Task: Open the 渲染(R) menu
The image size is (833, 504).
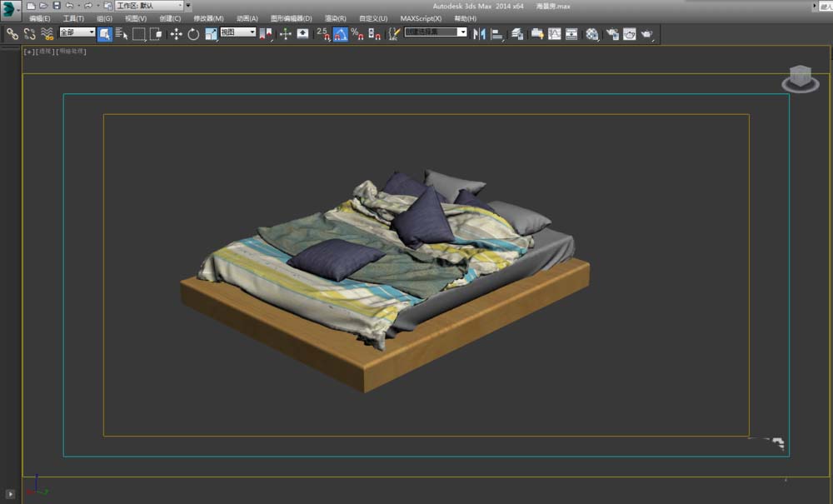Action: click(x=336, y=18)
